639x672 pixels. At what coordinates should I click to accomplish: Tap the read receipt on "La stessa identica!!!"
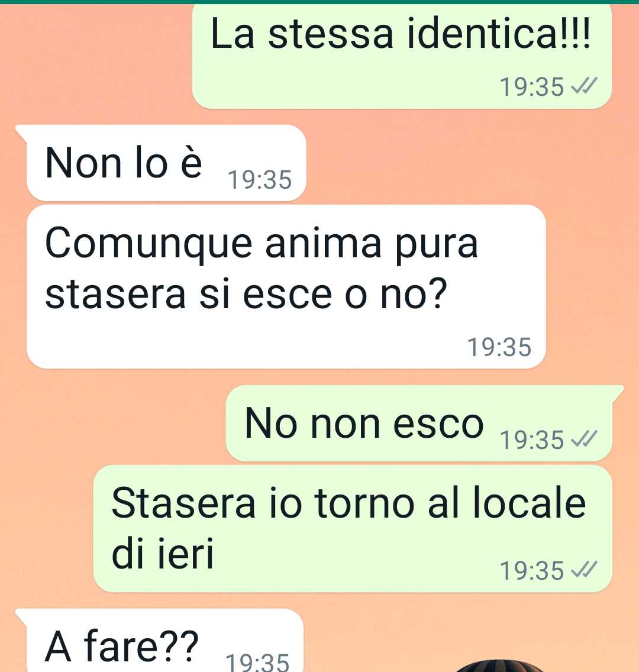pos(585,86)
